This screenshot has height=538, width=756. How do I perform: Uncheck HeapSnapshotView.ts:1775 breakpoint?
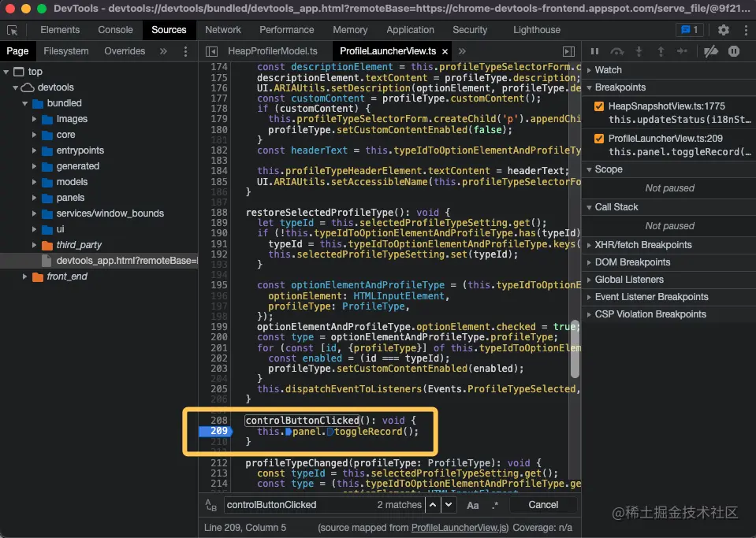tap(599, 106)
